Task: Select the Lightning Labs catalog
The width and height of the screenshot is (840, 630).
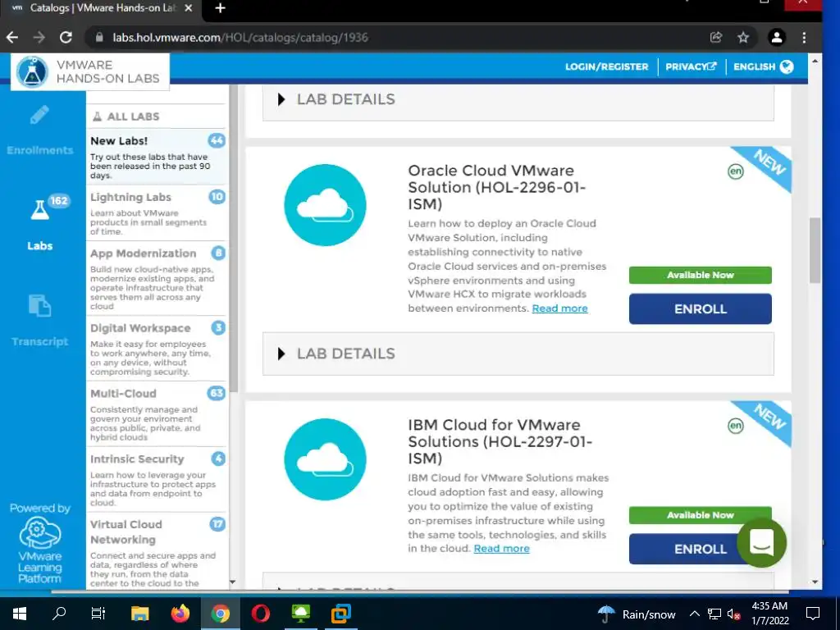Action: pos(156,213)
